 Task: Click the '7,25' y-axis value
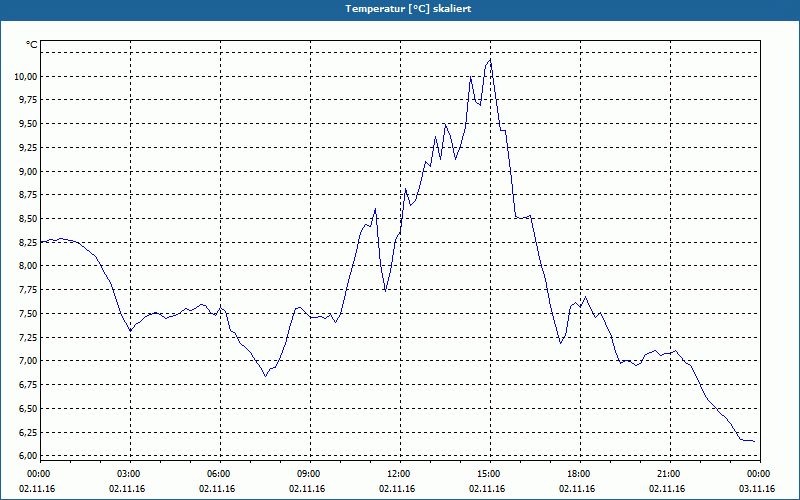tap(29, 337)
